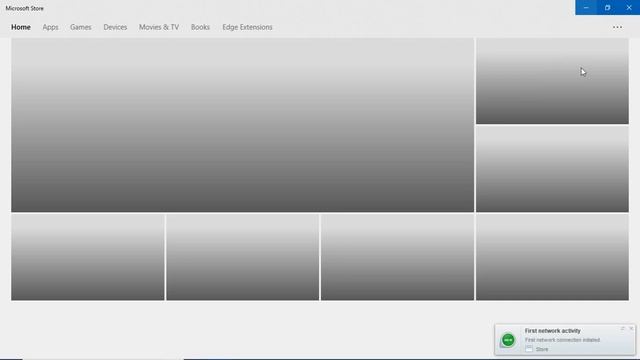Screen dimensions: 640x360
Task: Click the large featured hero placeholder tile
Action: coord(242,125)
